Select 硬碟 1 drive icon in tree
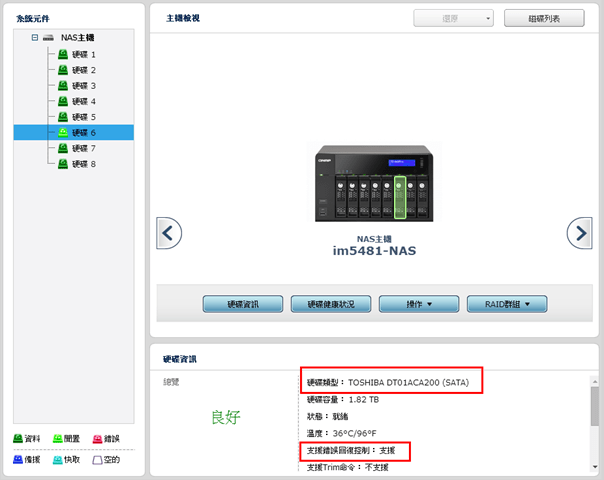This screenshot has width=604, height=480. coord(63,54)
